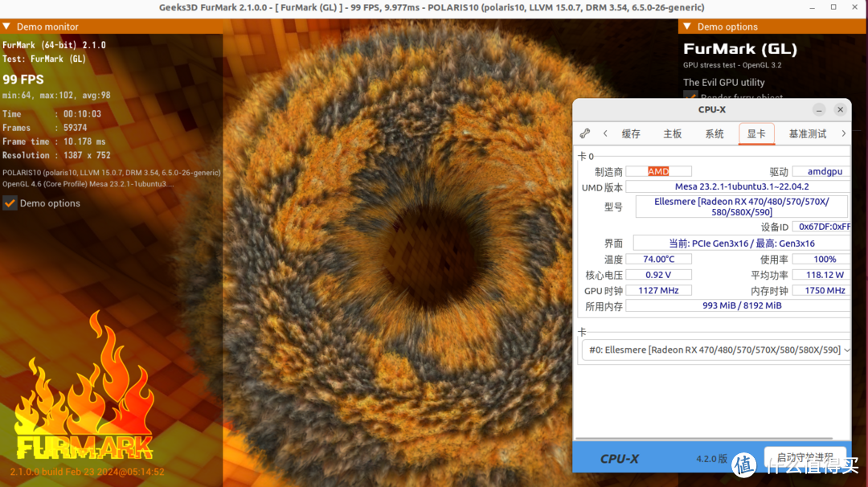Maximize the FurMark main window
Image resolution: width=868 pixels, height=487 pixels.
point(833,7)
